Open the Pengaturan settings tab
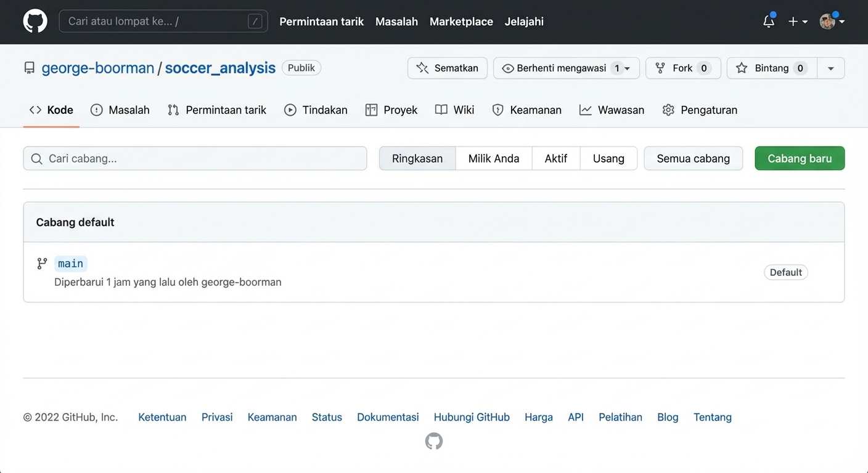Image resolution: width=868 pixels, height=473 pixels. point(700,110)
